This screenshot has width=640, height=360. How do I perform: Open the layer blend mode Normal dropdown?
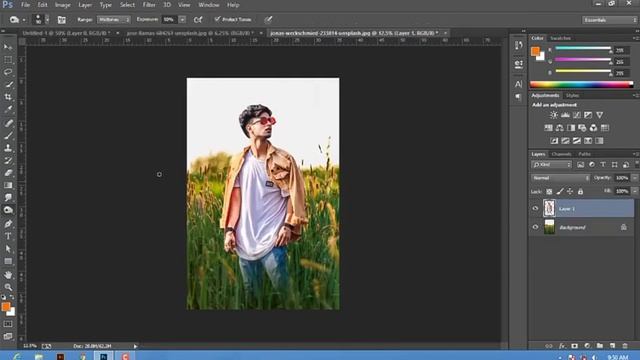tap(560, 178)
